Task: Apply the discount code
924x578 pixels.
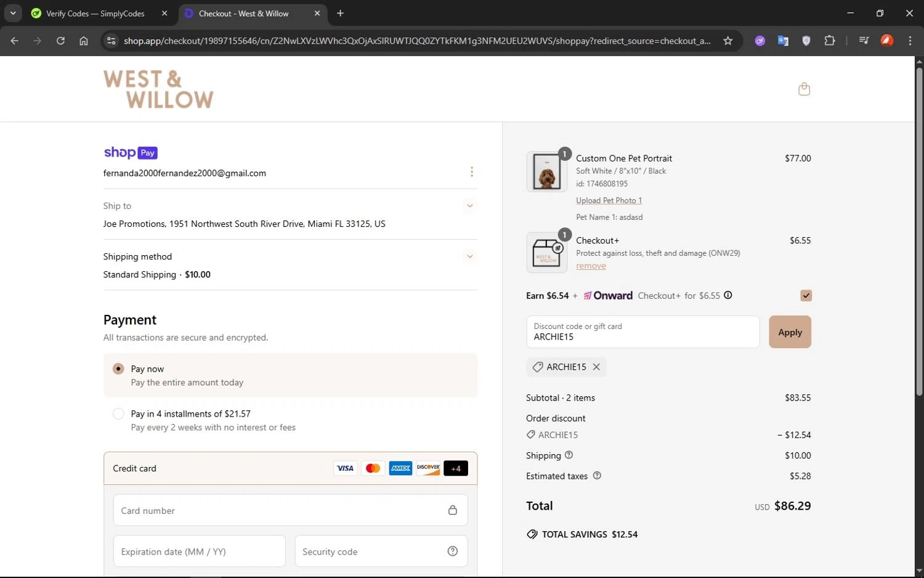Action: click(790, 332)
